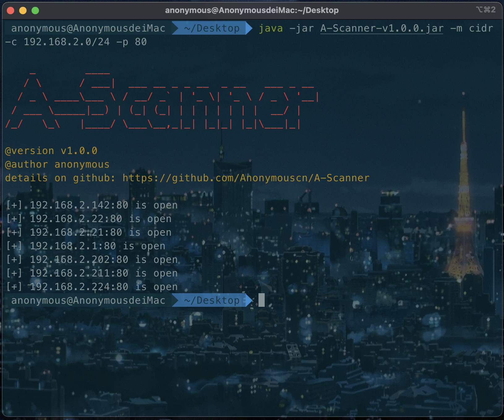504x420 pixels.
Task: Click the word java in the command
Action: (271, 28)
